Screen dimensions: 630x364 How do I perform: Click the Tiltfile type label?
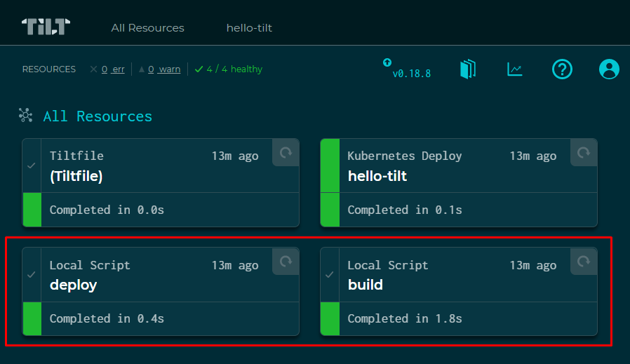(76, 156)
